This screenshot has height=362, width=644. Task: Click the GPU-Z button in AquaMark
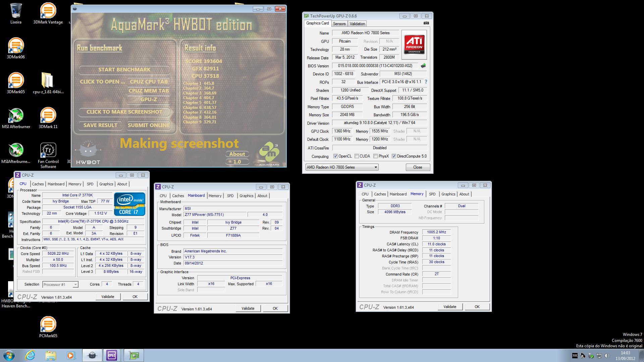149,100
